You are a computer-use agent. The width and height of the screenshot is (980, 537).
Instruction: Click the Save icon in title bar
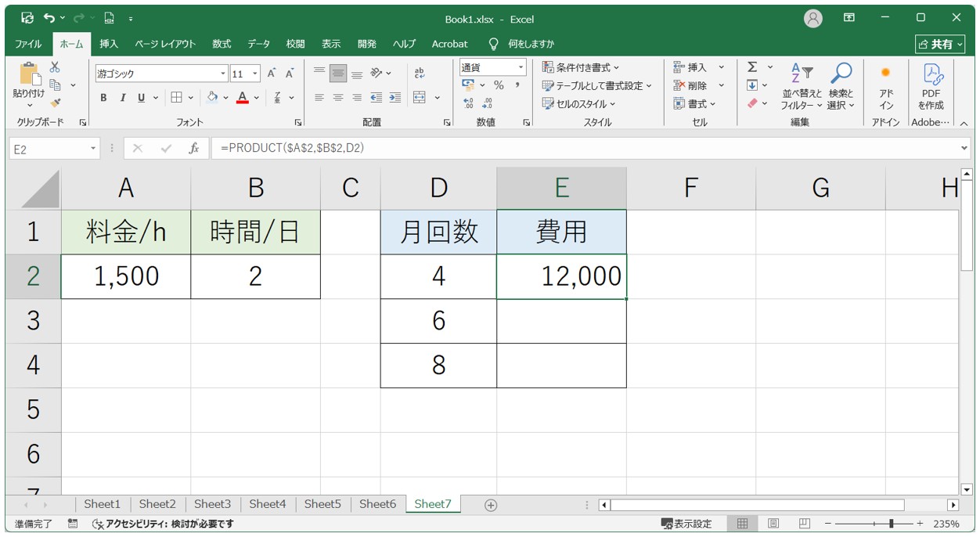point(27,17)
